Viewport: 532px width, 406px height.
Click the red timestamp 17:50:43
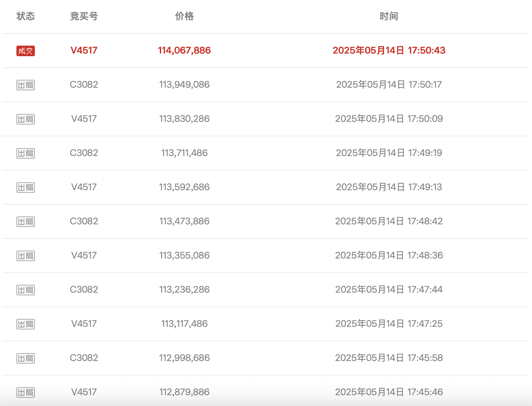coord(426,50)
